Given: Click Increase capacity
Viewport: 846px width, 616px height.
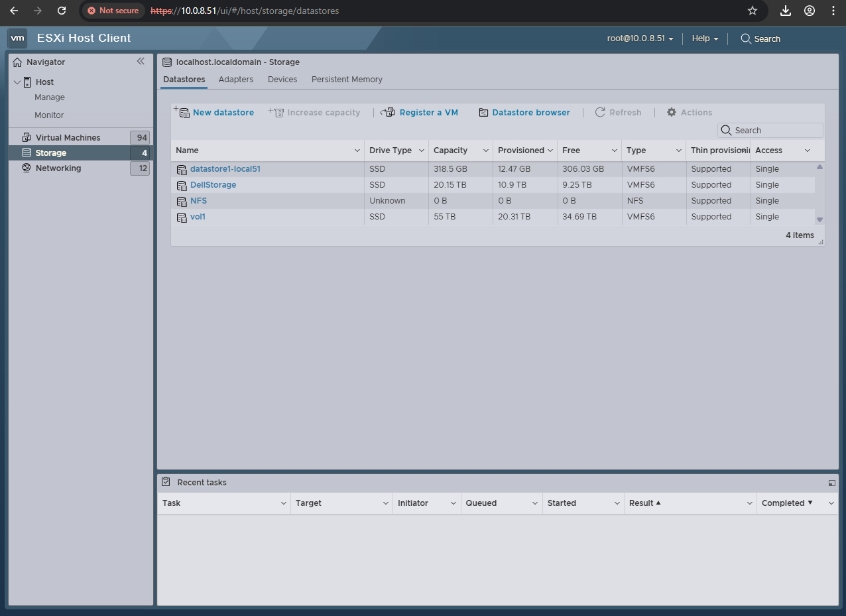Looking at the screenshot, I should [314, 113].
